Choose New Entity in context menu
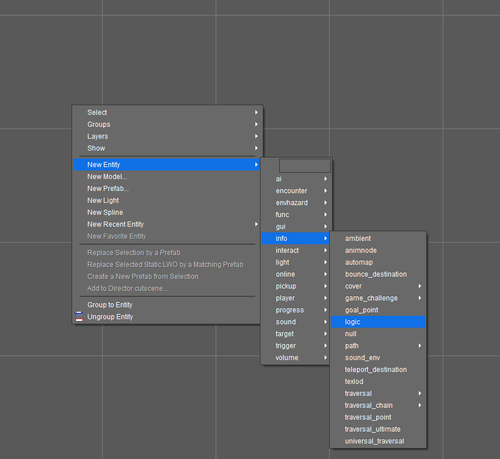This screenshot has height=459, width=500. click(x=166, y=165)
